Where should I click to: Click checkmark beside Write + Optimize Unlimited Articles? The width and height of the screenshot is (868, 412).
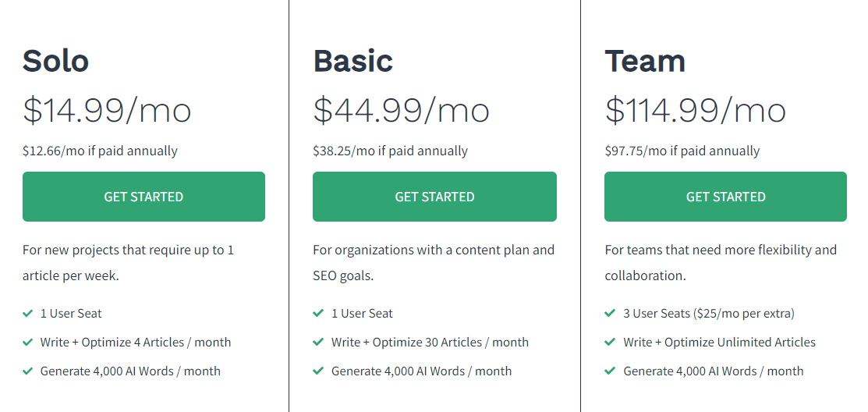[x=610, y=343]
